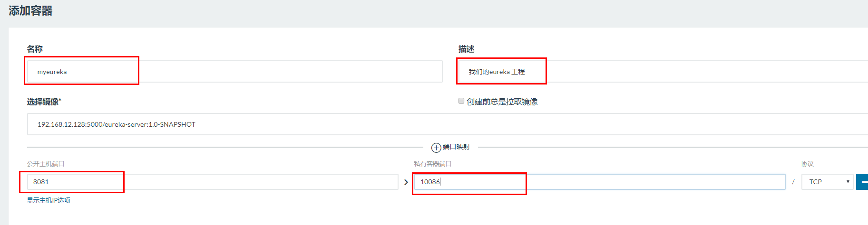Enable 创建前总是拉取镜像 checkbox

click(x=461, y=101)
